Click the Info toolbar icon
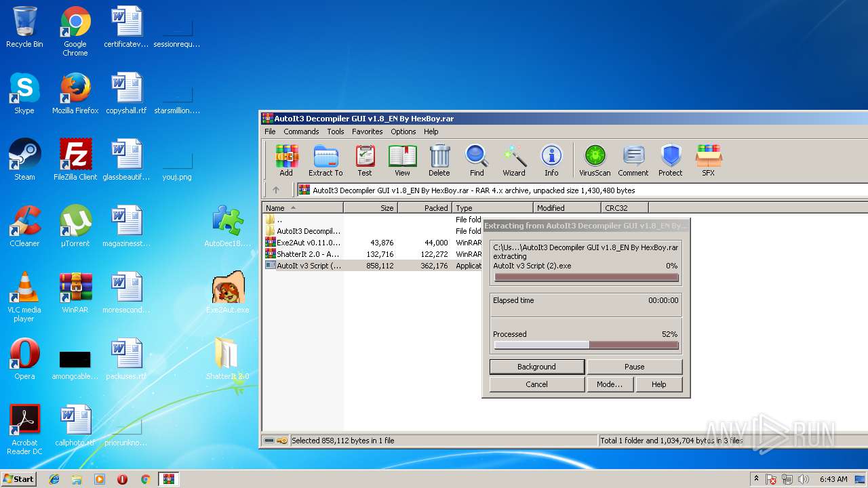This screenshot has height=488, width=868. click(551, 161)
